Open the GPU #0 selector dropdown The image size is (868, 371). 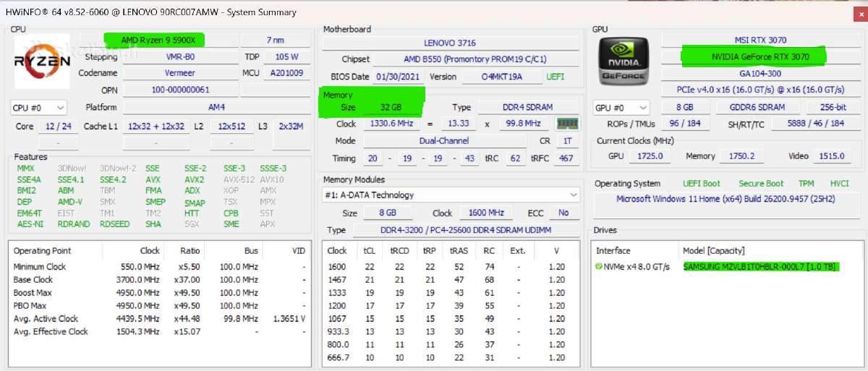(x=621, y=108)
